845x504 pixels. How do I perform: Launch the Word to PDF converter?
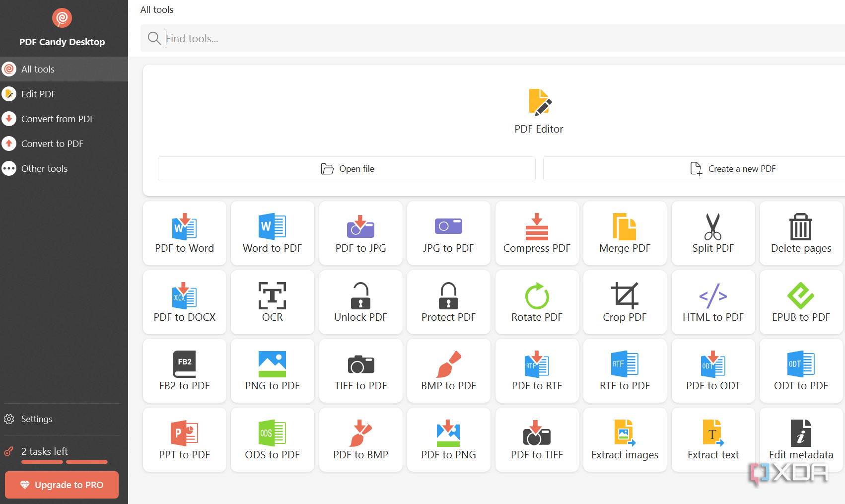click(272, 233)
